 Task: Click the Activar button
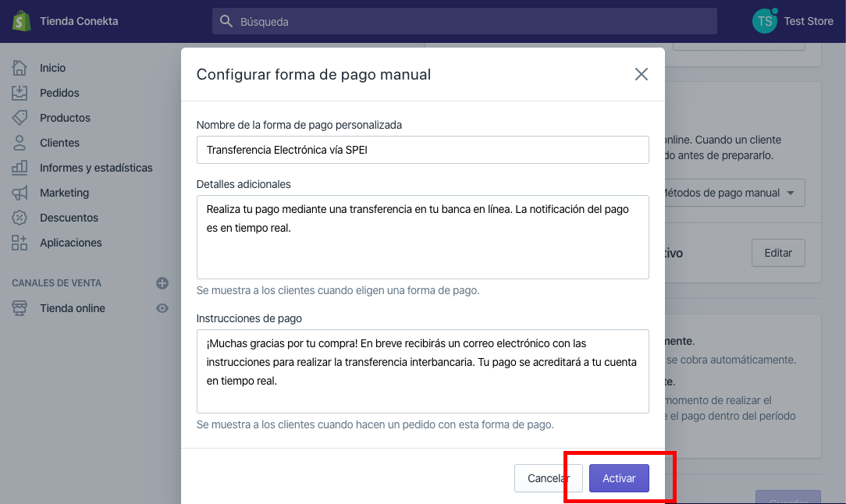click(x=619, y=478)
